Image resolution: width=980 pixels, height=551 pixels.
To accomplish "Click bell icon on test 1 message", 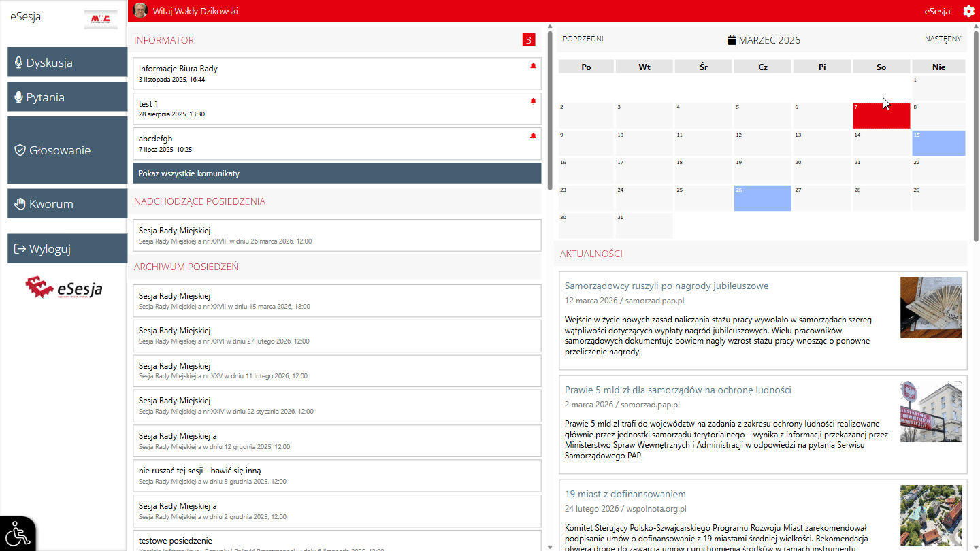I will click(x=533, y=101).
